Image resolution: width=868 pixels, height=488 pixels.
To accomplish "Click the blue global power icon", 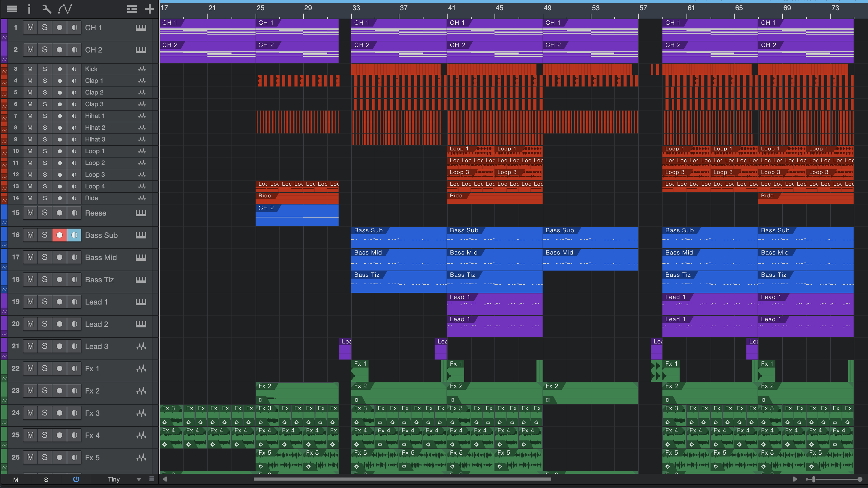I will coord(76,479).
